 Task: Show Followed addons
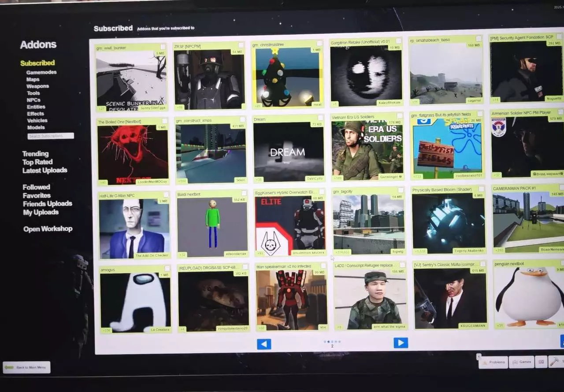[37, 187]
